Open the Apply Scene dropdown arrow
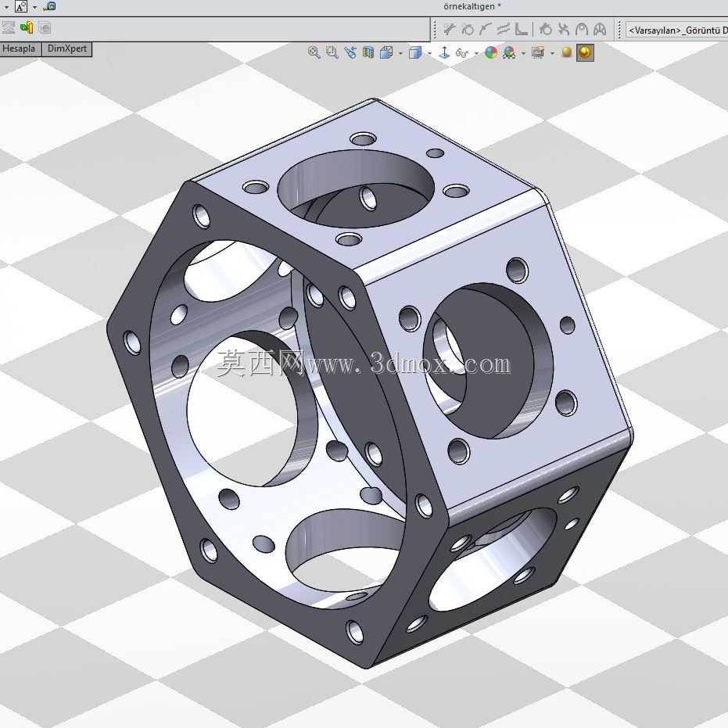 [523, 53]
